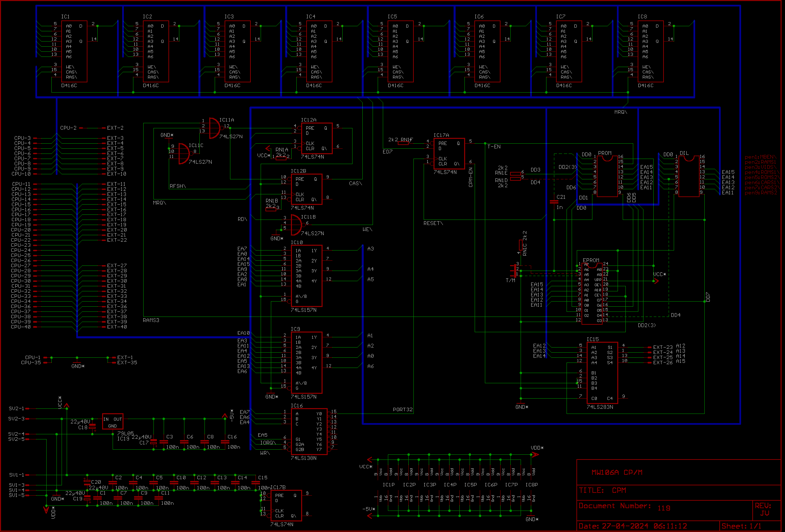Click the 'RAMS3' net label

(151, 320)
